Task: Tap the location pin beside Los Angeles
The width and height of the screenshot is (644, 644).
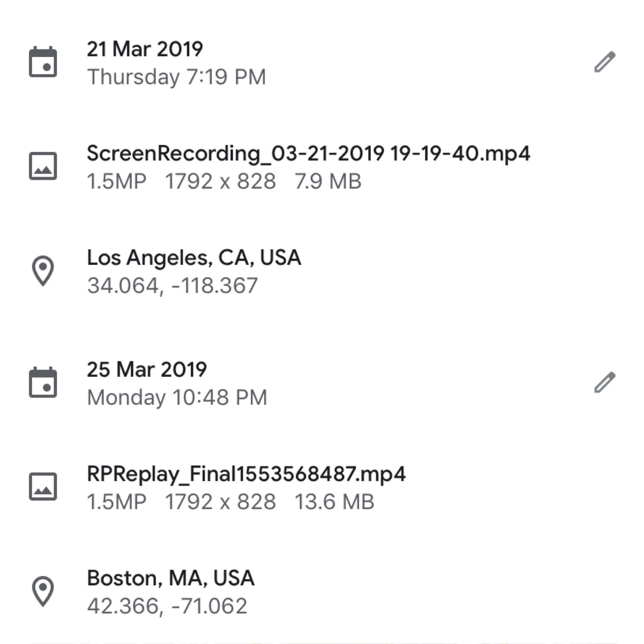Action: pos(43,270)
